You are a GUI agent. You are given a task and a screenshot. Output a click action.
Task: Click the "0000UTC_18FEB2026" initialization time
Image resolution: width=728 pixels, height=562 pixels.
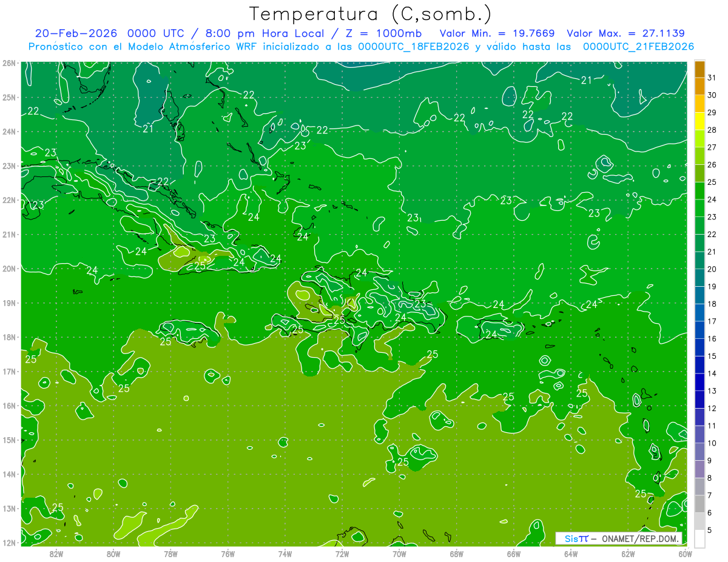click(414, 47)
